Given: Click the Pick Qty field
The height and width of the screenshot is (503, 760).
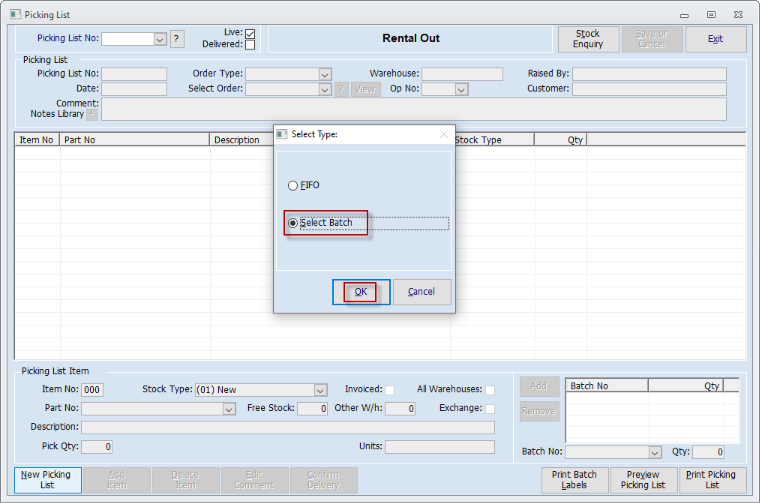Looking at the screenshot, I should 97,447.
